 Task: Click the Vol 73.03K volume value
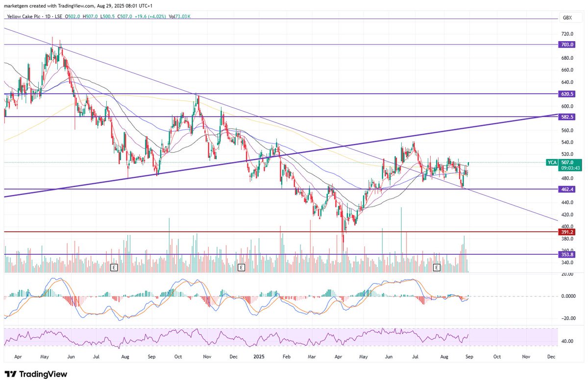(178, 16)
